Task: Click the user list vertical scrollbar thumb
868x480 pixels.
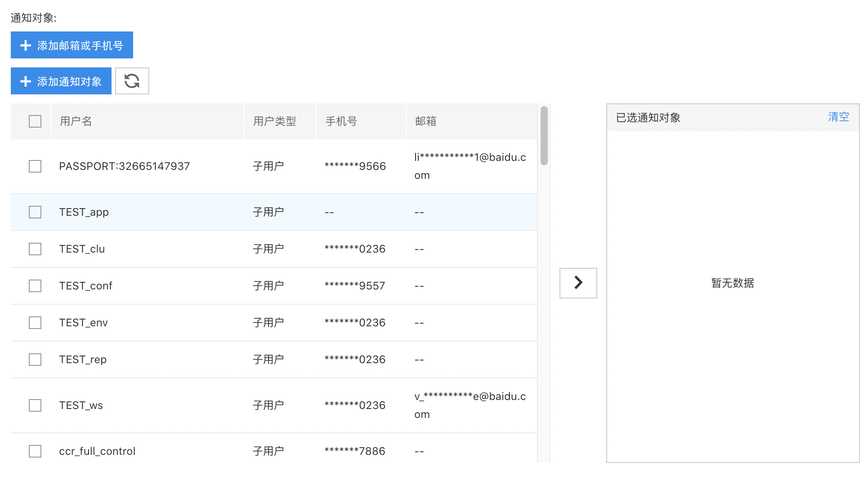Action: click(x=544, y=136)
